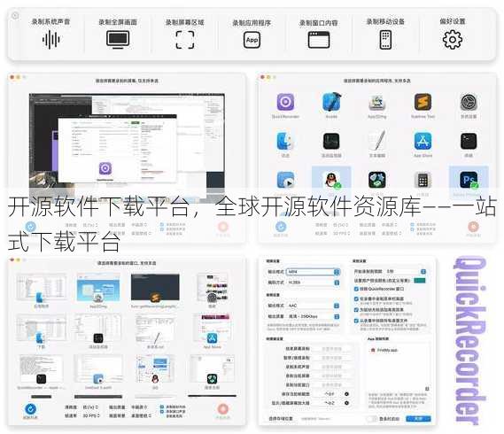The width and height of the screenshot is (504, 434).
Task: Click the stop screen recording hotkey field
Action: click(x=331, y=349)
